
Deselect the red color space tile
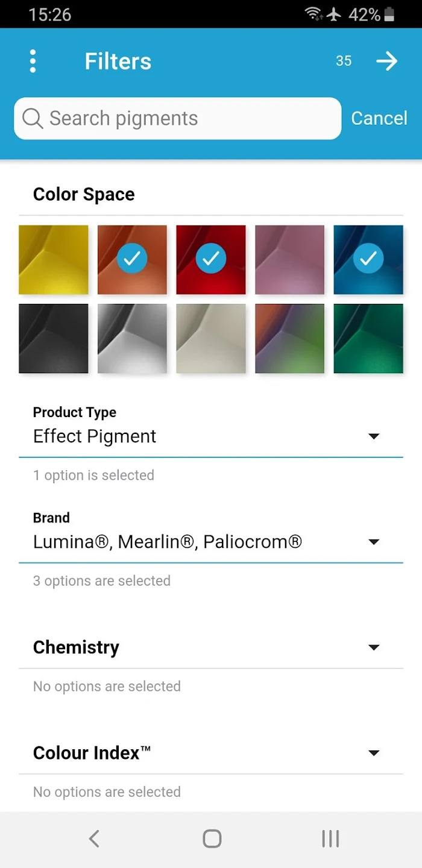(211, 260)
